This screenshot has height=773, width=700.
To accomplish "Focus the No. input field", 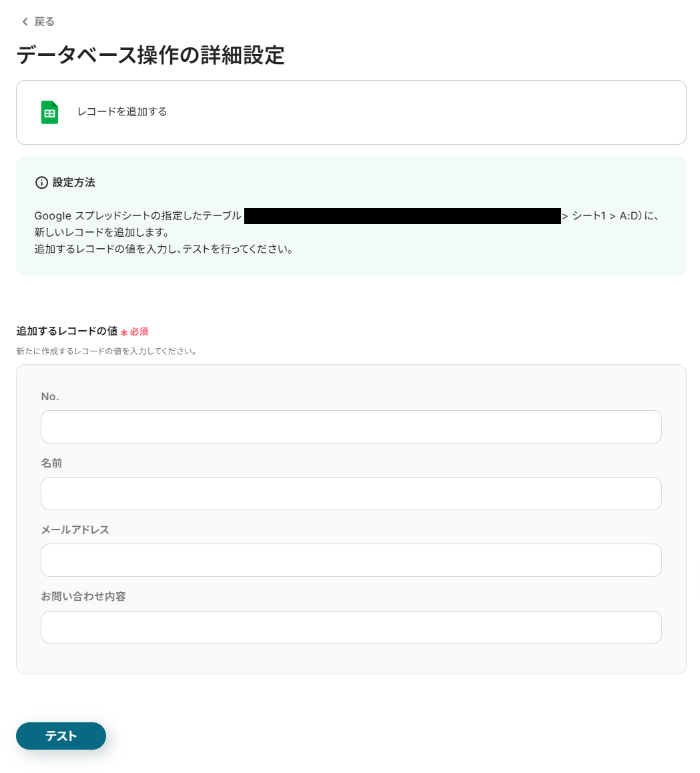I will (351, 427).
